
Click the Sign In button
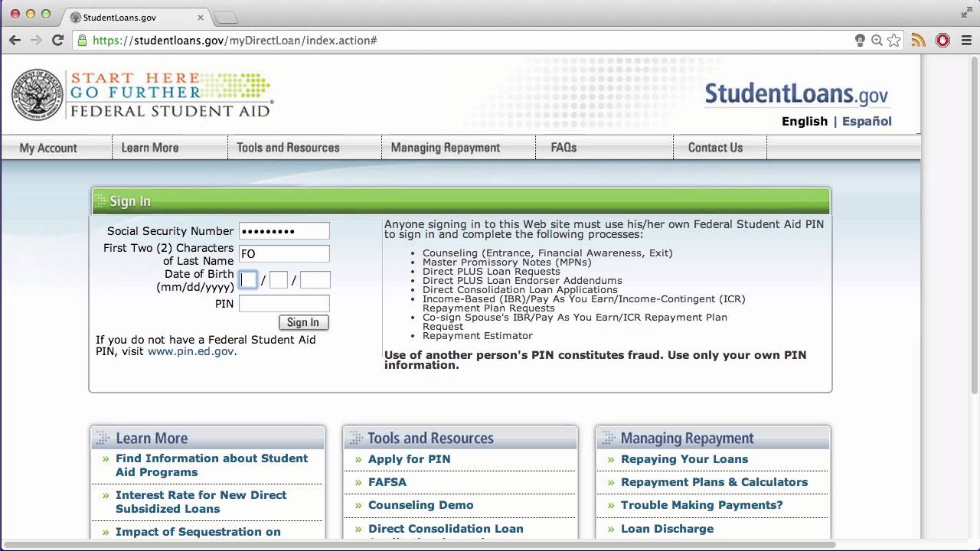303,322
